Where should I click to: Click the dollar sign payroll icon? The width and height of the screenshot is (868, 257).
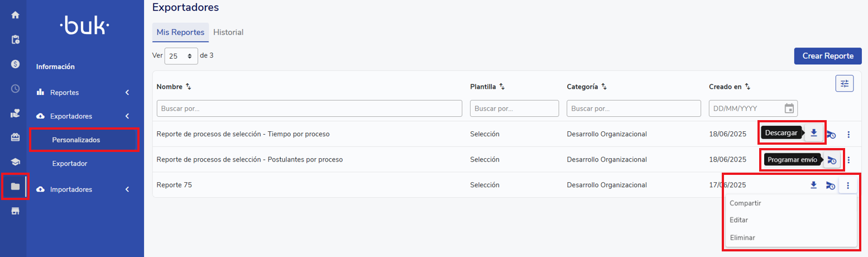click(16, 64)
